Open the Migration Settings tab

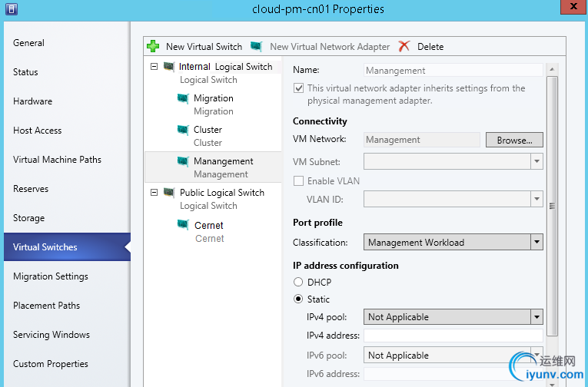(x=51, y=276)
